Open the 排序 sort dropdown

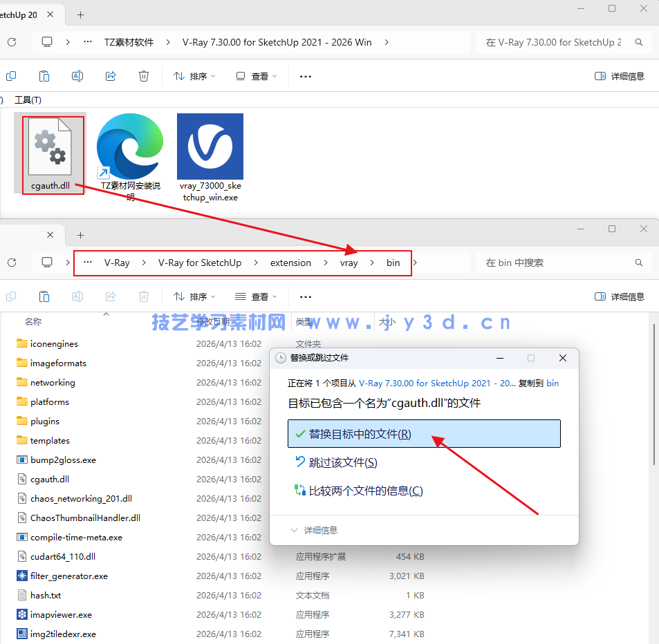point(194,75)
